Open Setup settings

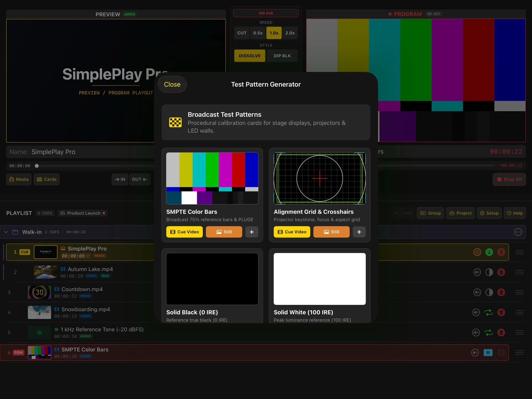[489, 213]
